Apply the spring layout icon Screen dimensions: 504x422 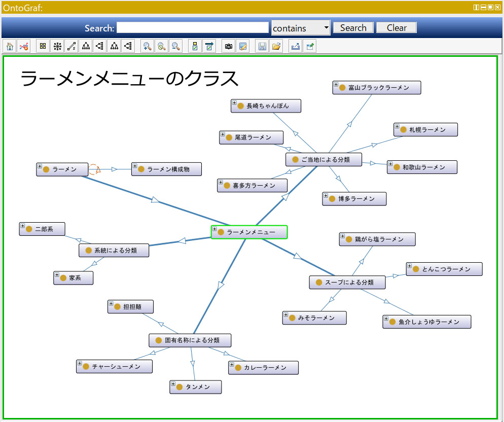pos(71,46)
